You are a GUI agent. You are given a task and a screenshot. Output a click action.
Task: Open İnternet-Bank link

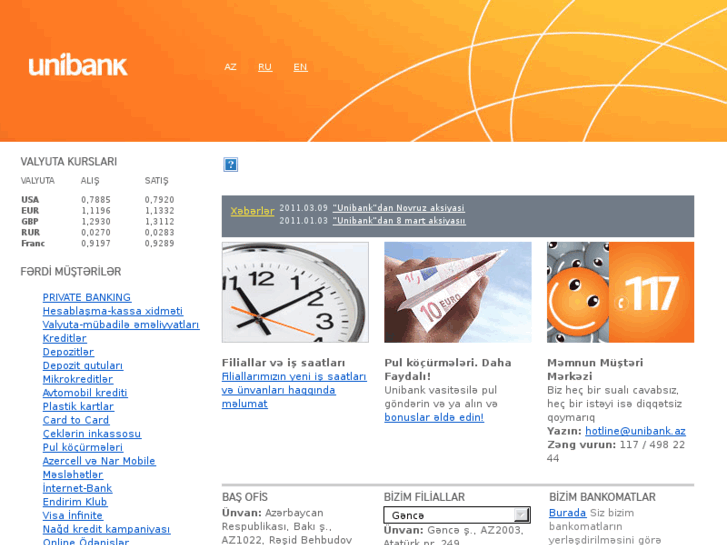[77, 488]
